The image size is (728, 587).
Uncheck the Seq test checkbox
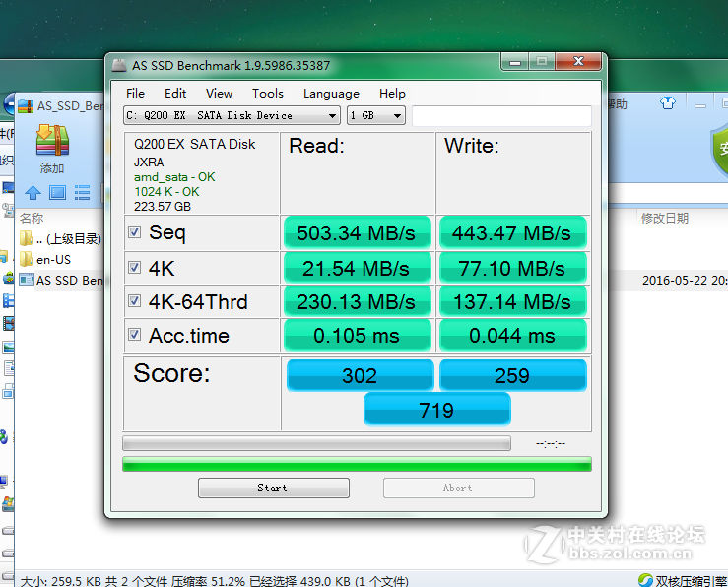[x=135, y=232]
